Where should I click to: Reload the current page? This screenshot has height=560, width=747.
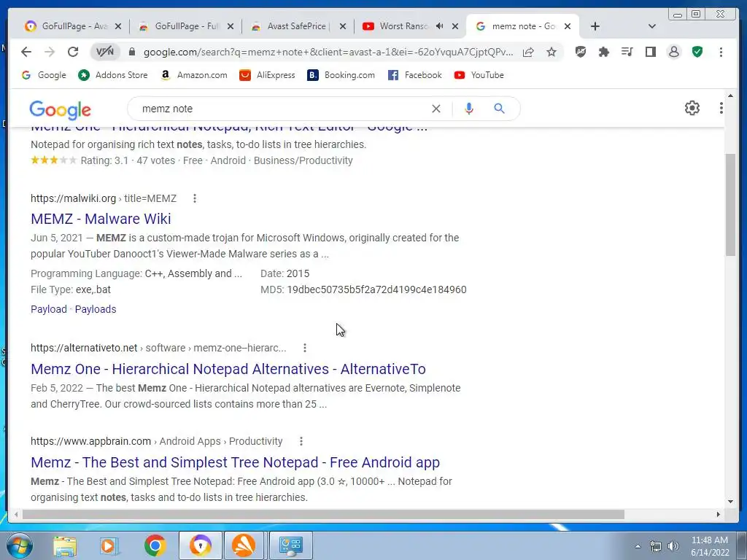coord(73,52)
